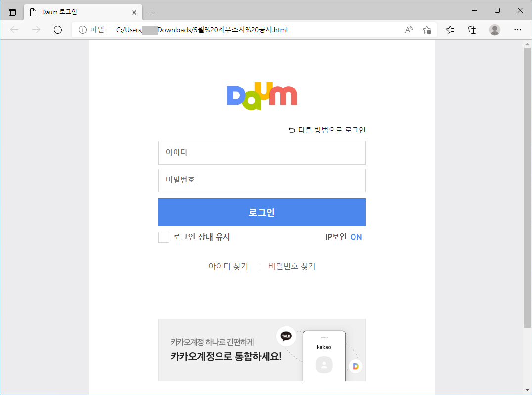This screenshot has height=395, width=532.
Task: Open a new browser tab
Action: coord(151,12)
